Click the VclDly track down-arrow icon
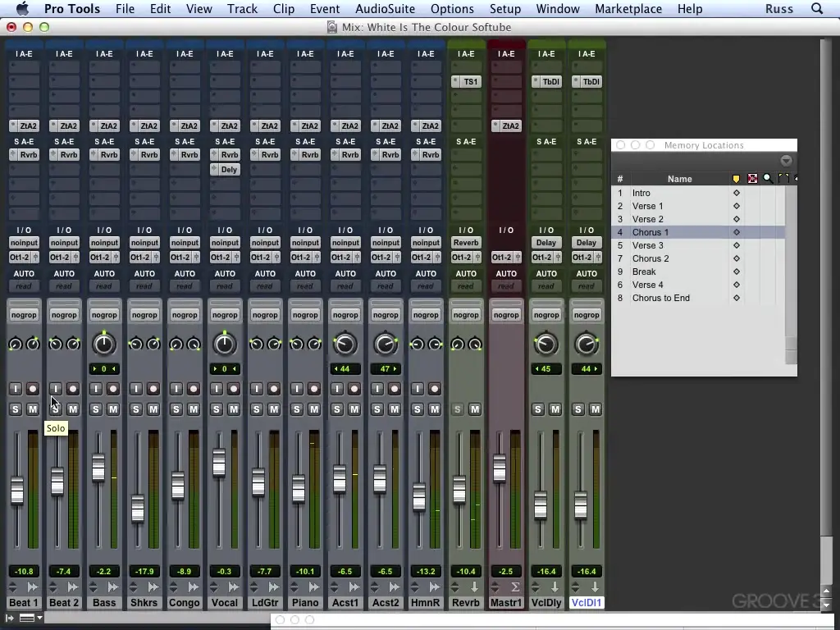 [x=555, y=587]
